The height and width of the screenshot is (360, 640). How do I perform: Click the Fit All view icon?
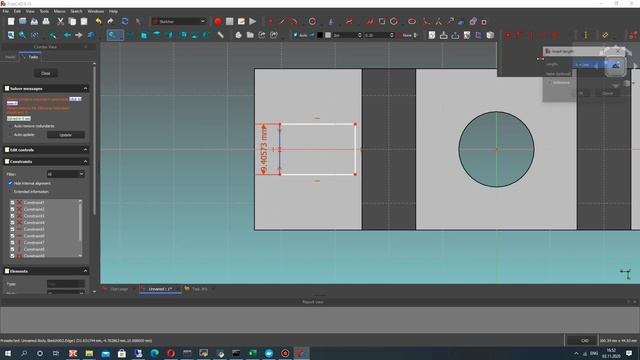click(11, 35)
